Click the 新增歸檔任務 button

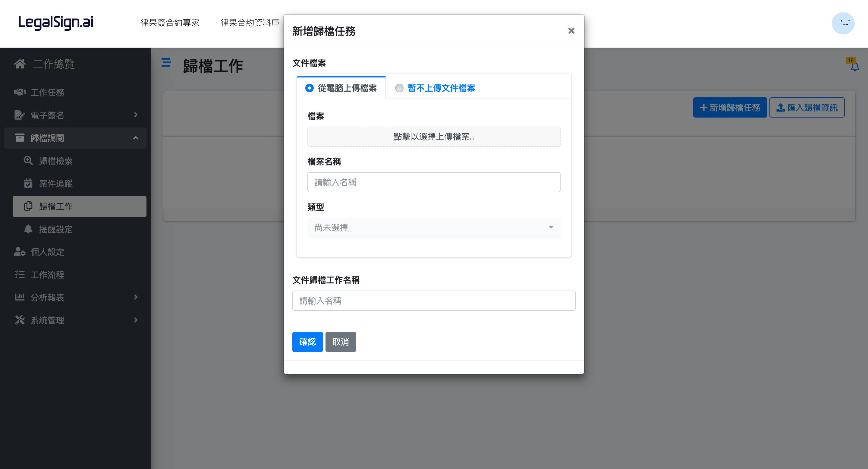730,108
